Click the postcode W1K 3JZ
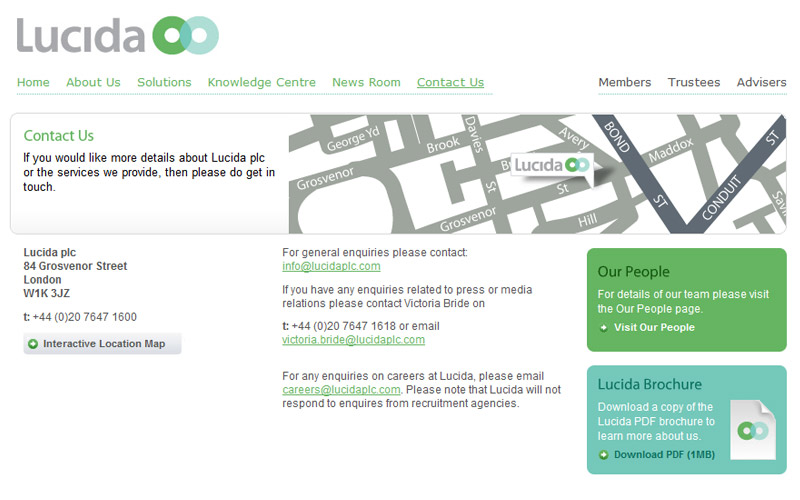 [46, 293]
